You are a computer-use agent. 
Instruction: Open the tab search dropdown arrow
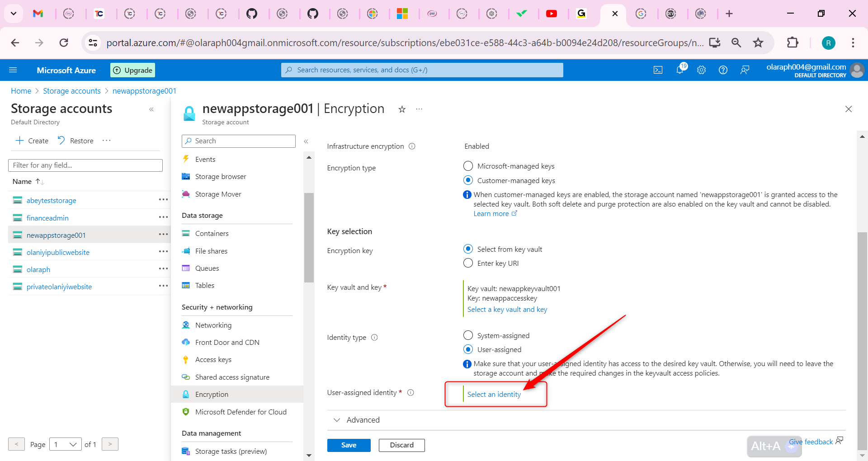tap(14, 14)
